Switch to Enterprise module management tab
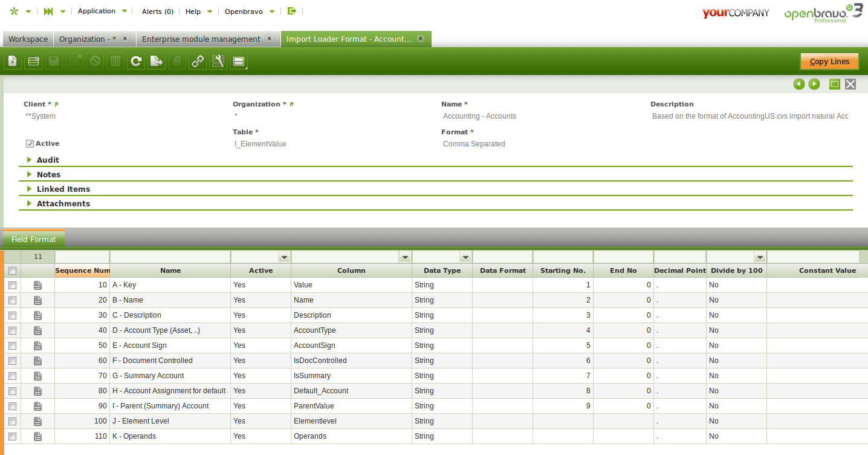This screenshot has width=868, height=455. pos(201,39)
